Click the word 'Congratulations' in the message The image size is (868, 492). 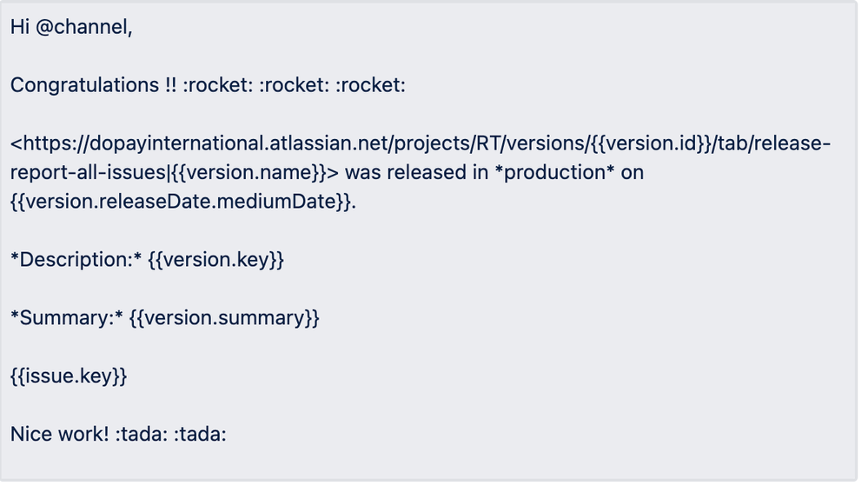(x=84, y=85)
